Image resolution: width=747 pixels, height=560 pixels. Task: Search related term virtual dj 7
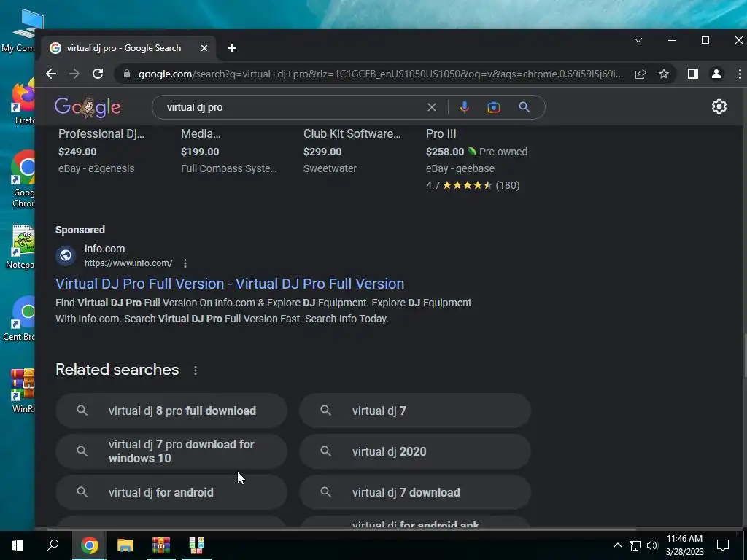pyautogui.click(x=415, y=411)
